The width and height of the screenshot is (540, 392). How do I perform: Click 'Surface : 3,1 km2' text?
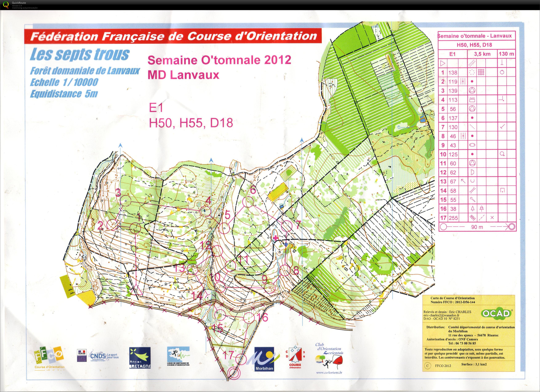tap(474, 364)
